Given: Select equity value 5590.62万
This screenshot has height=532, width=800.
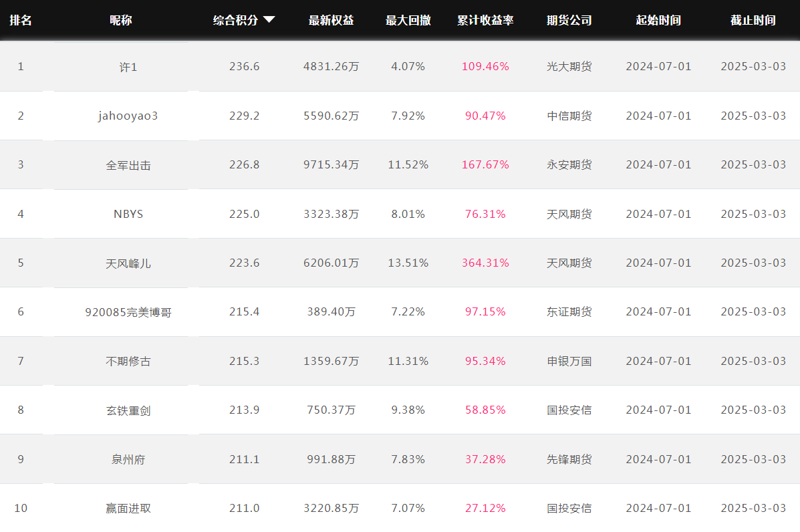Looking at the screenshot, I should point(331,116).
